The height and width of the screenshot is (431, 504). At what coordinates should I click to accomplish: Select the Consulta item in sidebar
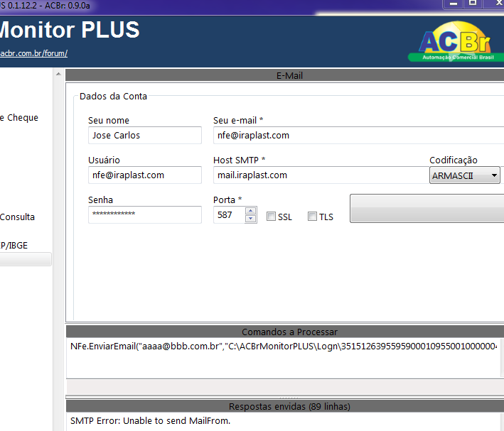pos(17,217)
